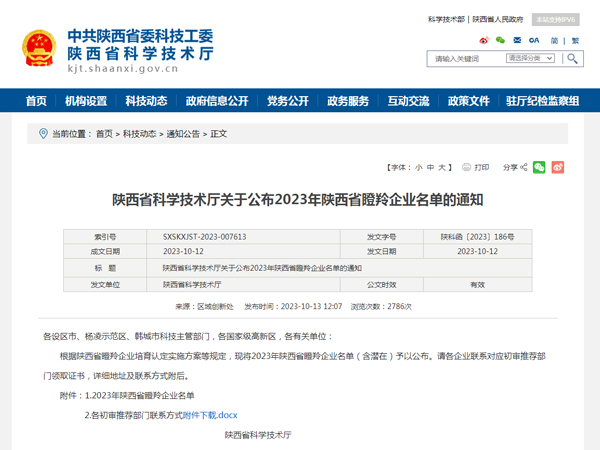Click the keyword search input field
600x450 pixels.
pos(463,59)
